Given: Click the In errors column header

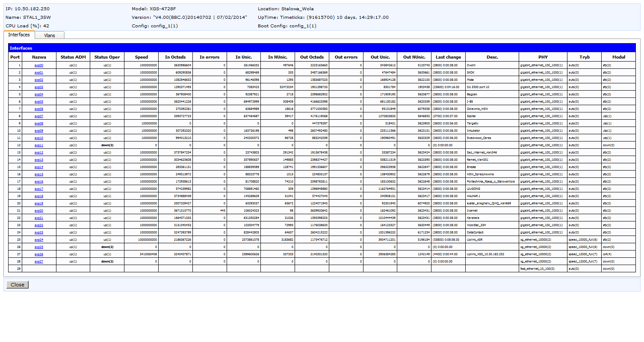Looking at the screenshot, I should [210, 57].
